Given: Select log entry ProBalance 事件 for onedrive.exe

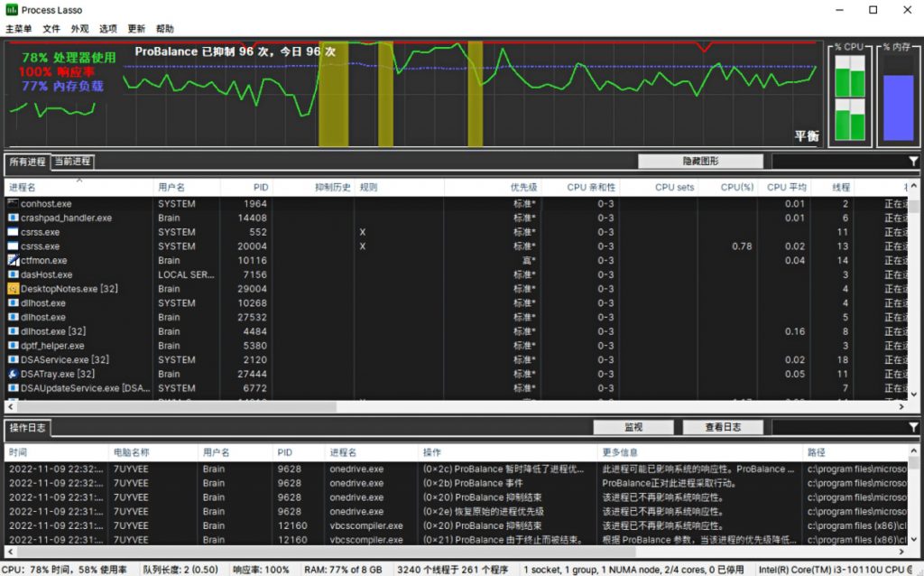Looking at the screenshot, I should [x=457, y=483].
